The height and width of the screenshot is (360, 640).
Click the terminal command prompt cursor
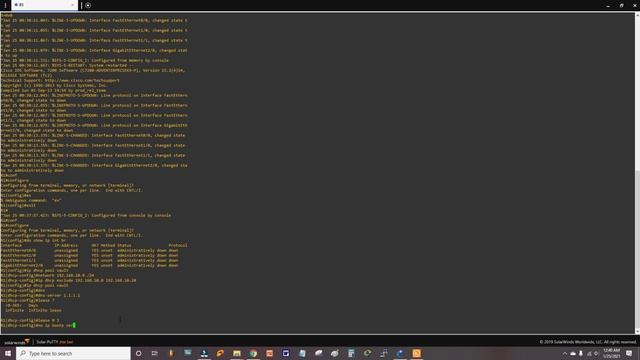click(x=74, y=325)
